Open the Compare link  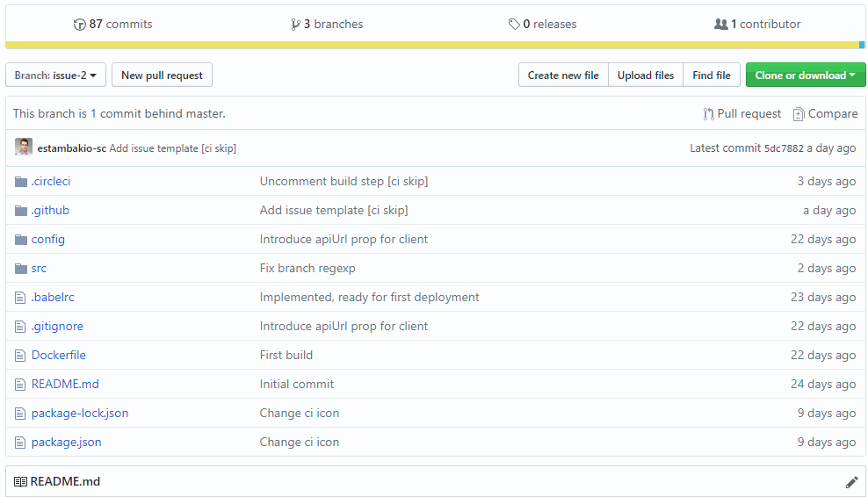coord(825,113)
